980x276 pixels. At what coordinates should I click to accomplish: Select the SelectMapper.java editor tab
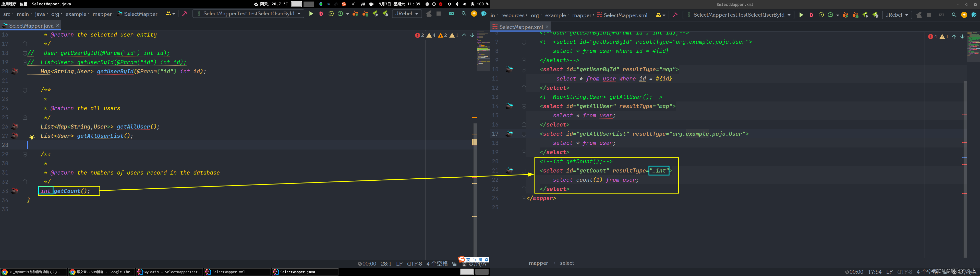click(31, 26)
